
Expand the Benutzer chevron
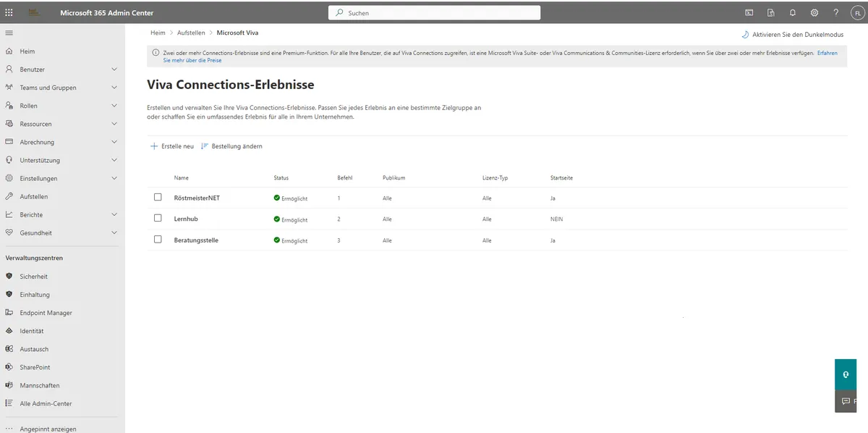114,70
